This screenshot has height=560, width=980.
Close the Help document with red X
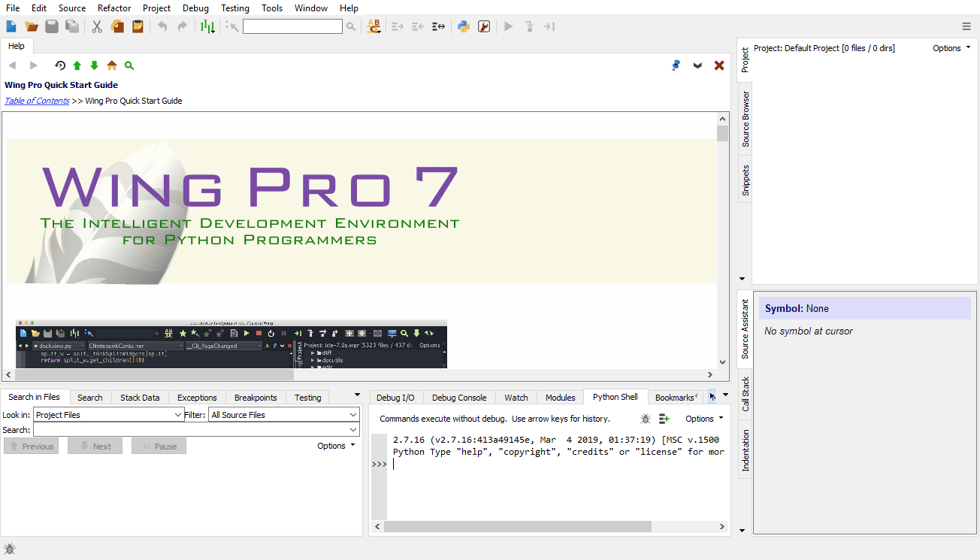click(x=719, y=65)
